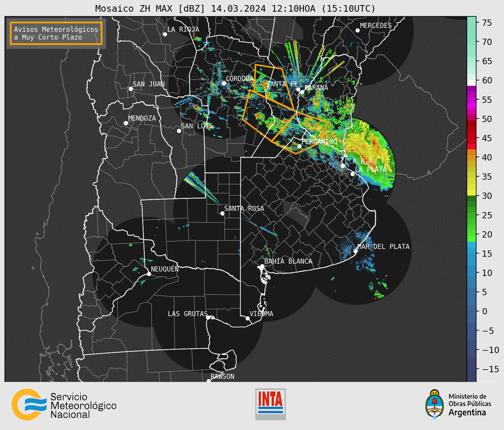
Task: Click the SANTA ROSA map label
Action: coord(244,208)
